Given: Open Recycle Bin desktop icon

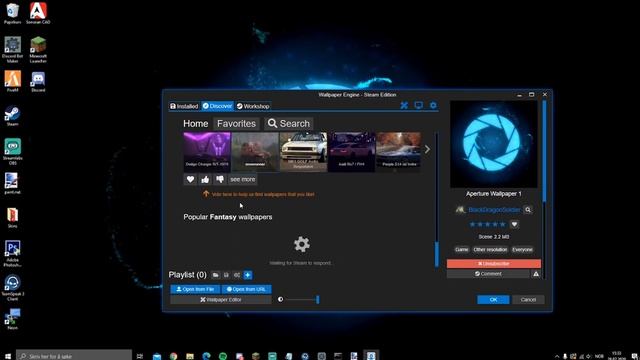Looking at the screenshot, I should click(12, 13).
